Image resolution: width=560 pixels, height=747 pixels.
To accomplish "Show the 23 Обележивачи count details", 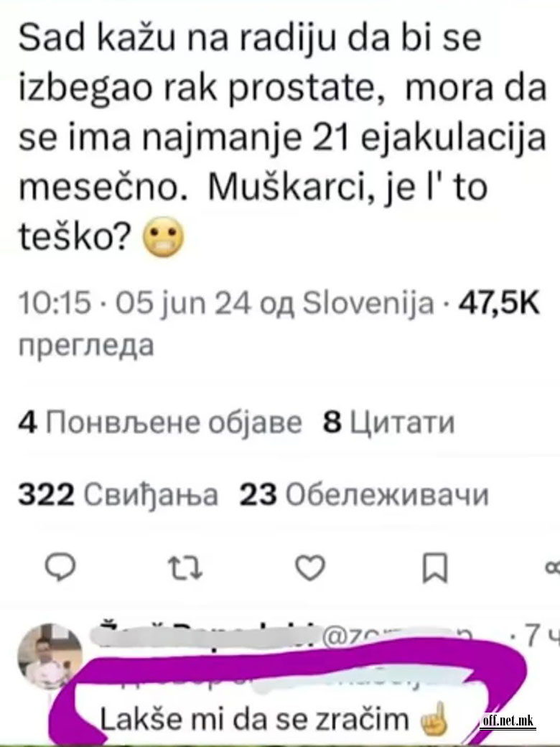I will (x=364, y=494).
